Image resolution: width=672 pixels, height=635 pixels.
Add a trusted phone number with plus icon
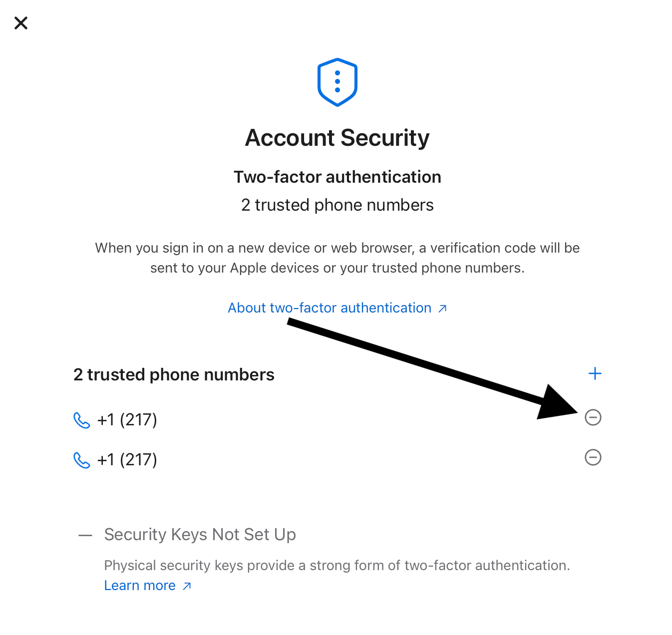[595, 373]
